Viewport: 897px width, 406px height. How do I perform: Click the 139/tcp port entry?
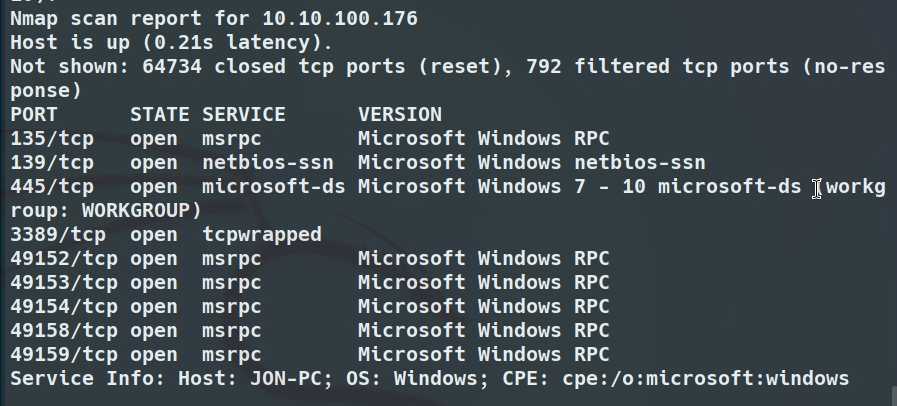click(x=52, y=163)
